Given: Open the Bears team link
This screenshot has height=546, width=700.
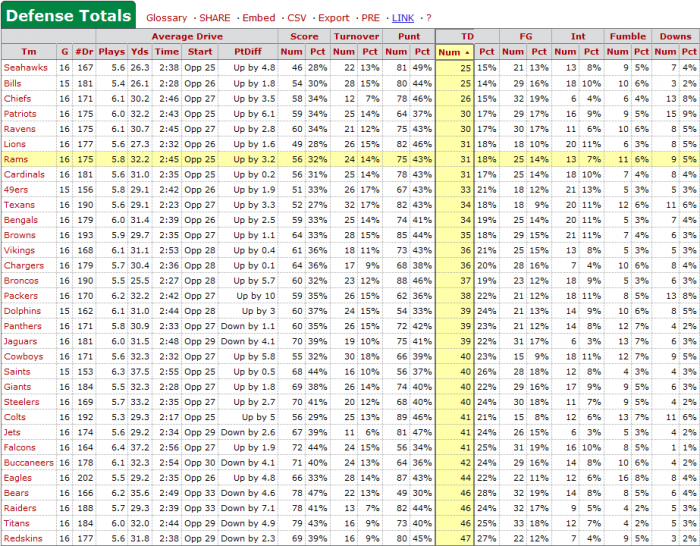Looking at the screenshot, I should [x=16, y=493].
